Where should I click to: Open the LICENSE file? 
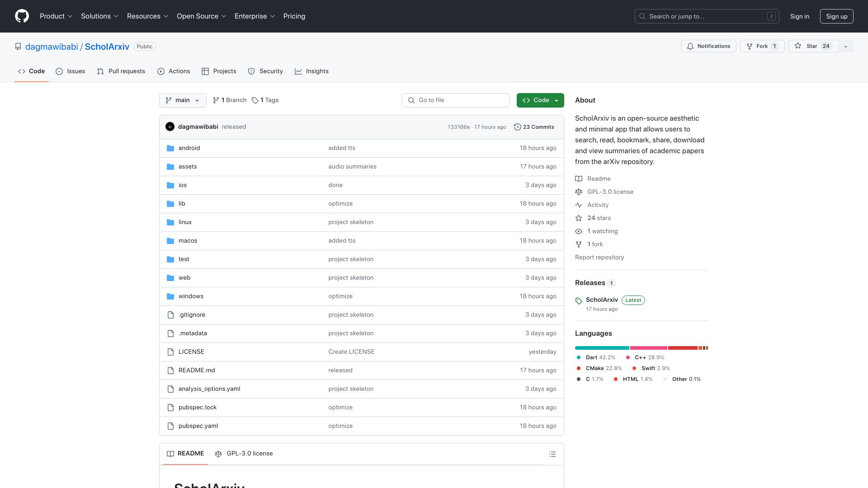point(191,352)
